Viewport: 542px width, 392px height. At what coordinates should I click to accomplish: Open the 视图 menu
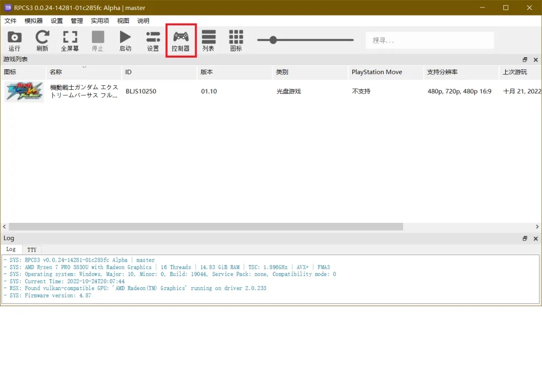(123, 21)
